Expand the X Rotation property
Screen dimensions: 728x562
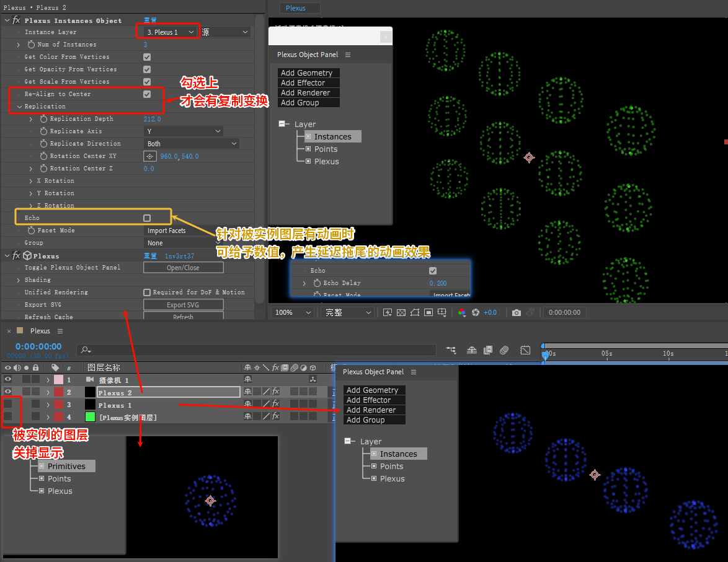(31, 181)
